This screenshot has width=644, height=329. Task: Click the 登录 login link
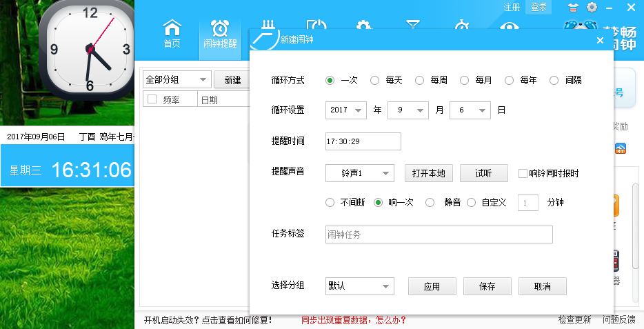coord(539,8)
